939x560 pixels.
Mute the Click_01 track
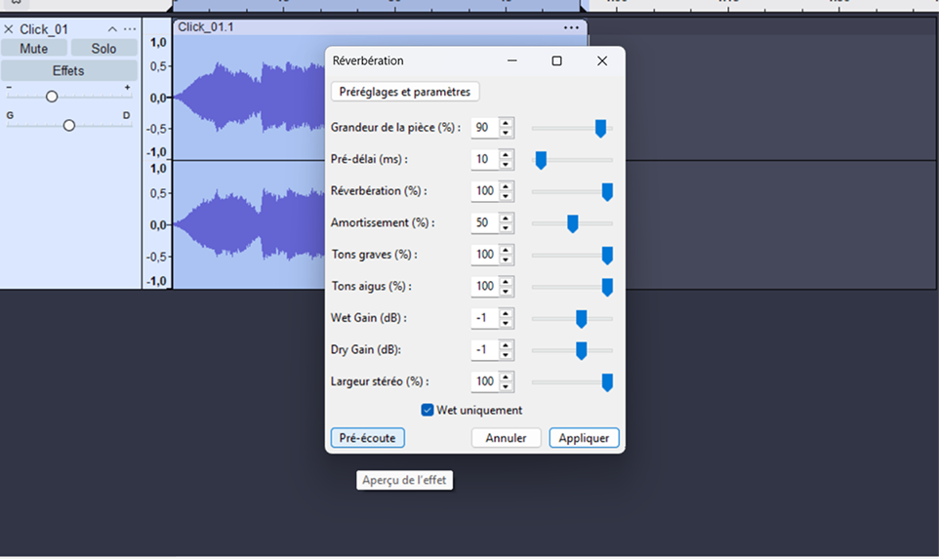tap(34, 49)
